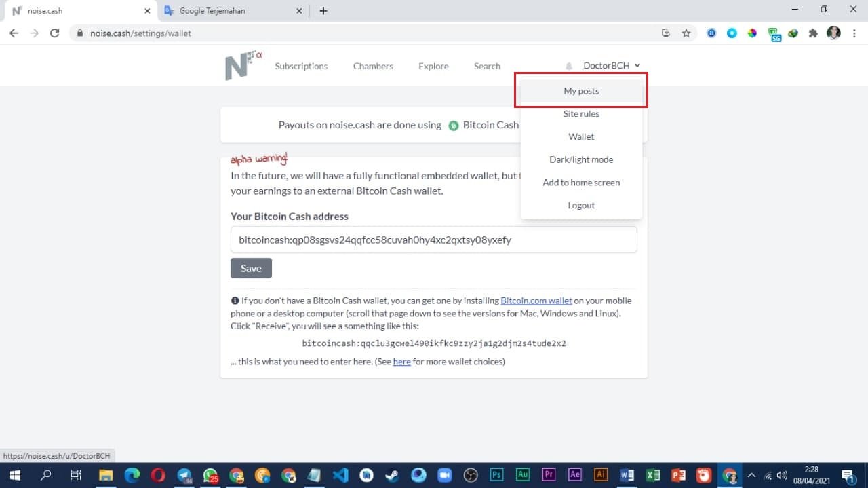This screenshot has height=488, width=868.
Task: Open Excel from the taskbar
Action: pyautogui.click(x=652, y=475)
